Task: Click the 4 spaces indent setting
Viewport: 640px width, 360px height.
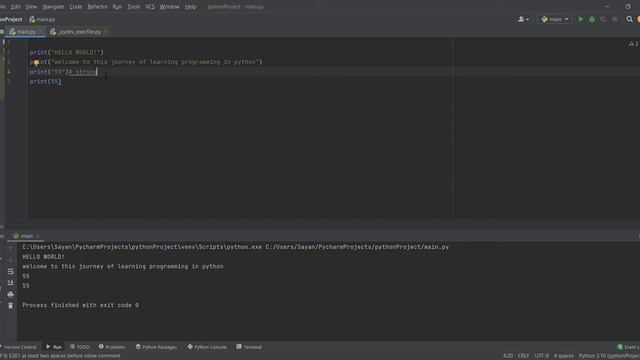Action: pos(563,356)
